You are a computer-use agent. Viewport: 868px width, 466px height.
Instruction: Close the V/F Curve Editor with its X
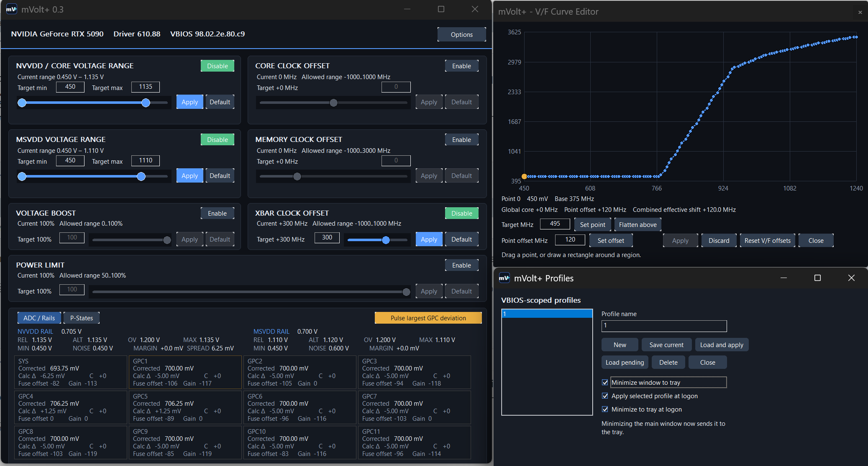coord(860,12)
